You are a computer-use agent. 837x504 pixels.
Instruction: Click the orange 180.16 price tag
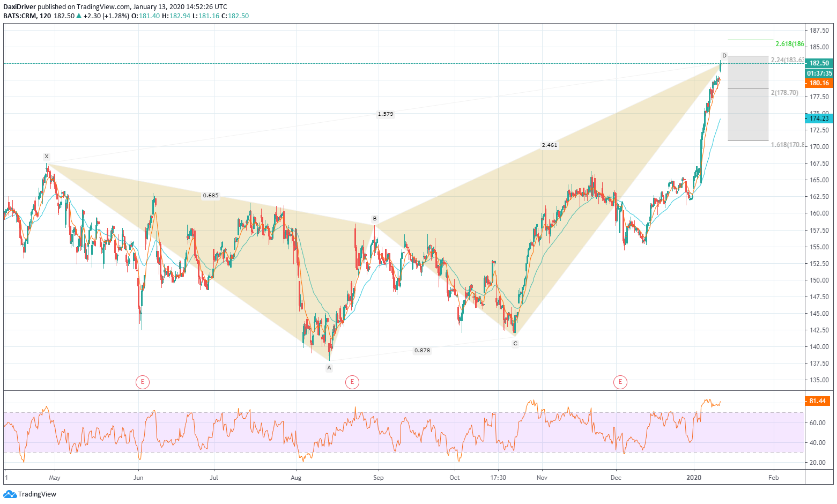[819, 83]
